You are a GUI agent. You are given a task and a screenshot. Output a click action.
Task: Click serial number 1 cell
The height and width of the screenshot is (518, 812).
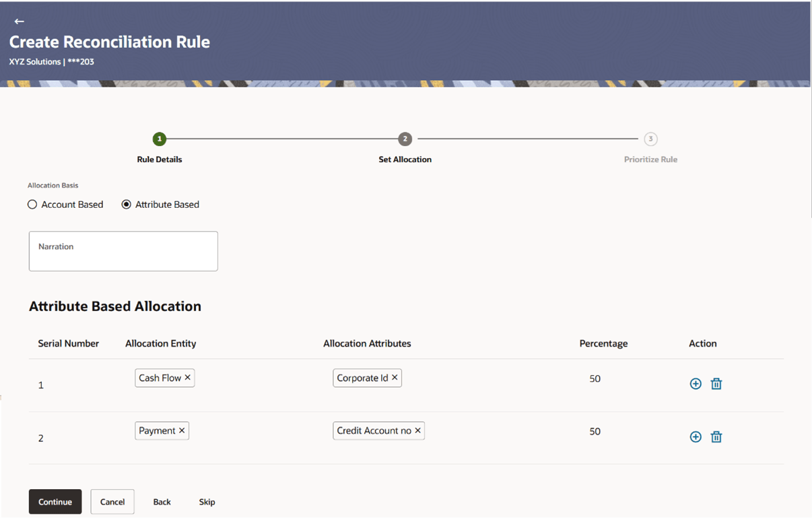(x=41, y=385)
